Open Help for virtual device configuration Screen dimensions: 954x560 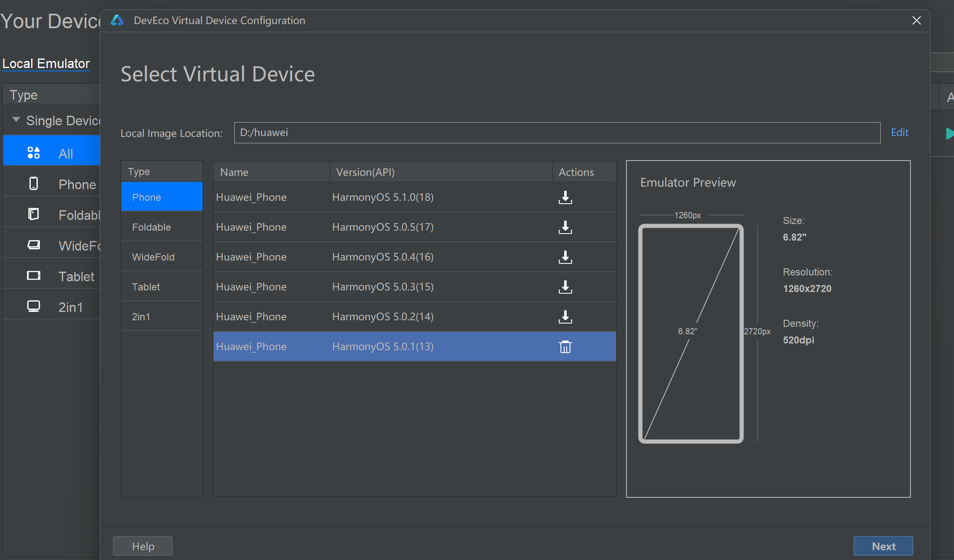143,546
